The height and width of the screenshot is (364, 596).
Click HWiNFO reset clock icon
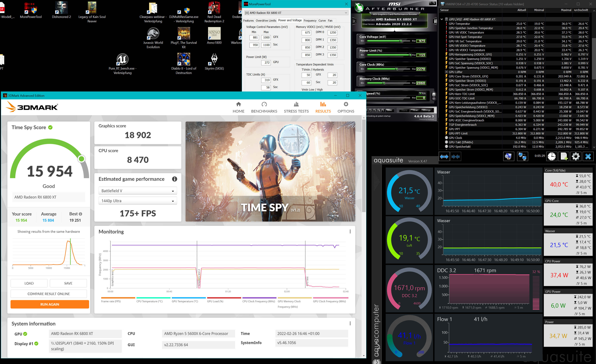tap(552, 157)
